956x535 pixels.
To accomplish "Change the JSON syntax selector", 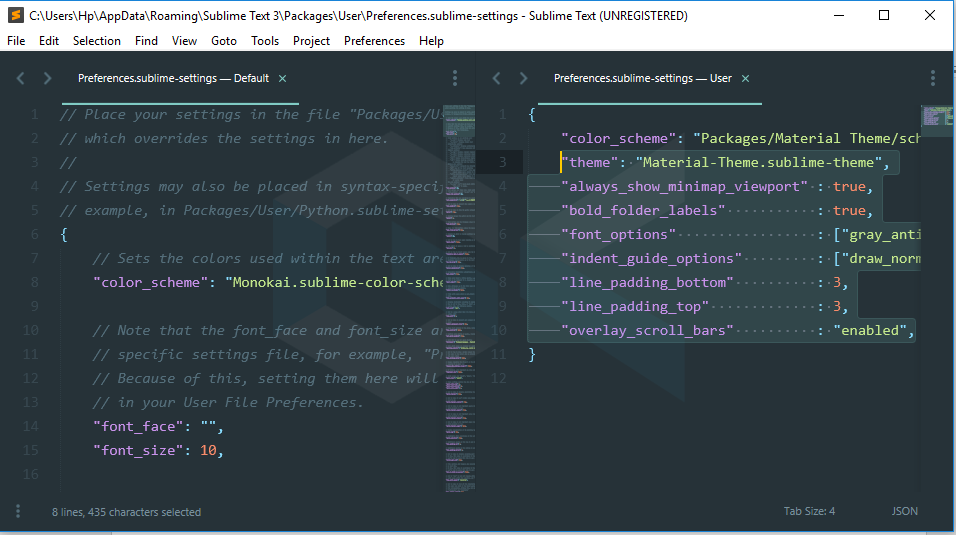I will pyautogui.click(x=904, y=511).
